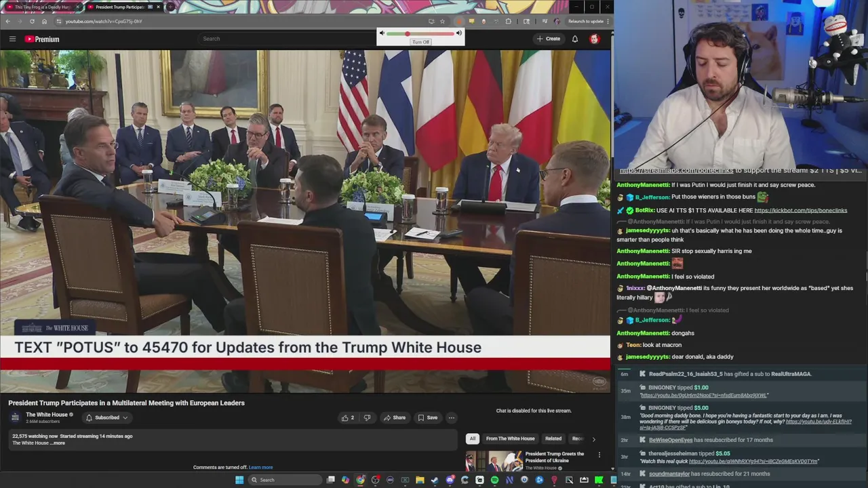
Task: Go to YouTube Premium home logo
Action: [42, 39]
